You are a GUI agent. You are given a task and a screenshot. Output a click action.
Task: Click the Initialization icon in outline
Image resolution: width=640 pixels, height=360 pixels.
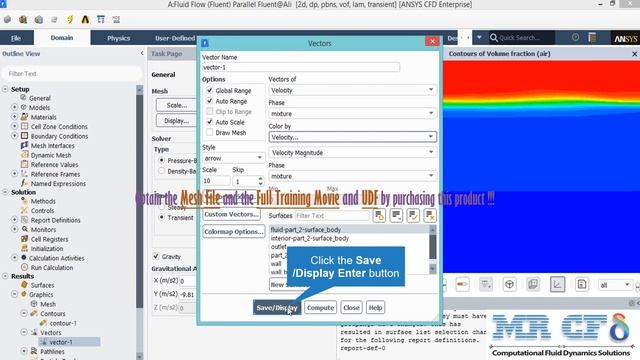[x=24, y=248]
